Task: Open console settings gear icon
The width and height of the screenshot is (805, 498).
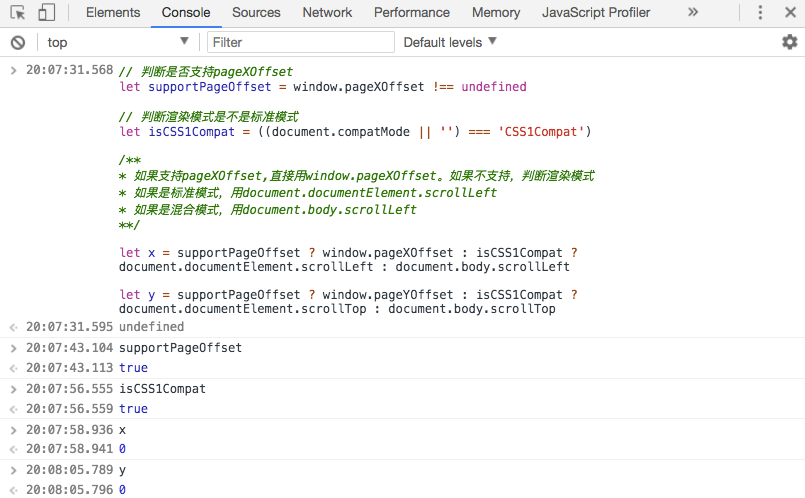Action: [x=790, y=42]
